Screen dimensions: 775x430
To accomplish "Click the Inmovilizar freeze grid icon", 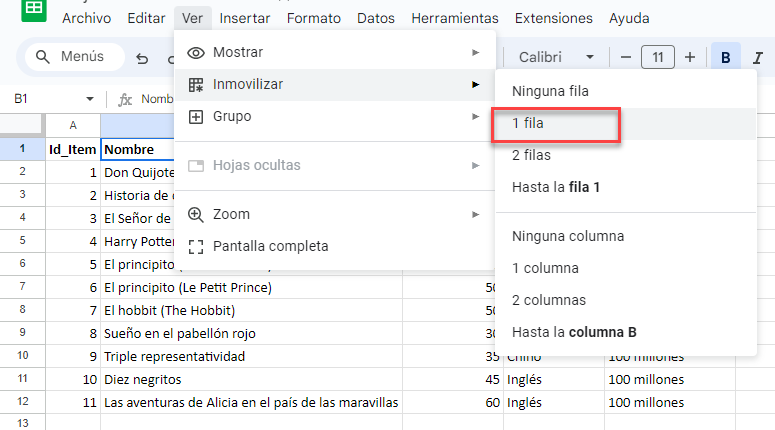I will (196, 85).
